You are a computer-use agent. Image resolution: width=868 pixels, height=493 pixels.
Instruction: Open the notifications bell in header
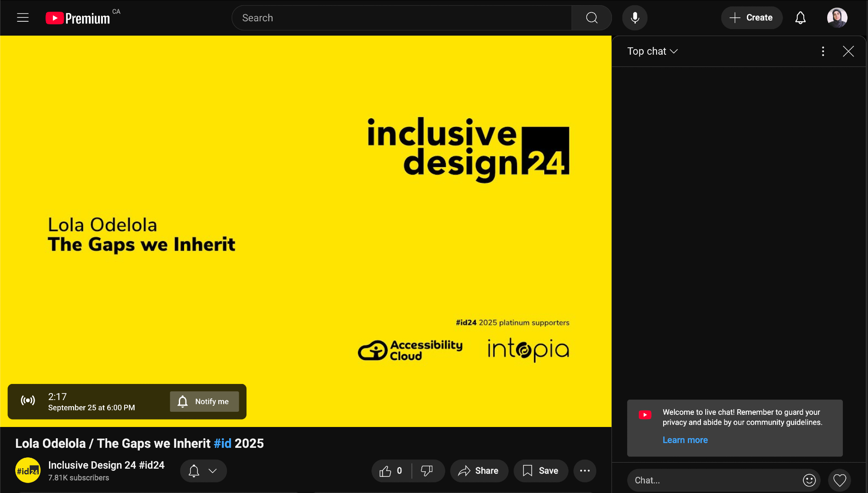(x=800, y=18)
